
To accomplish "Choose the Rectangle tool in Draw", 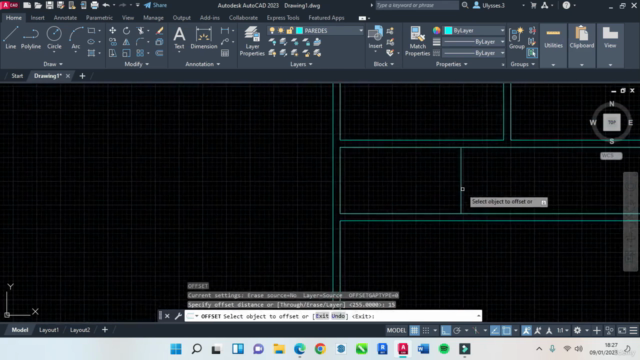I will pyautogui.click(x=91, y=31).
